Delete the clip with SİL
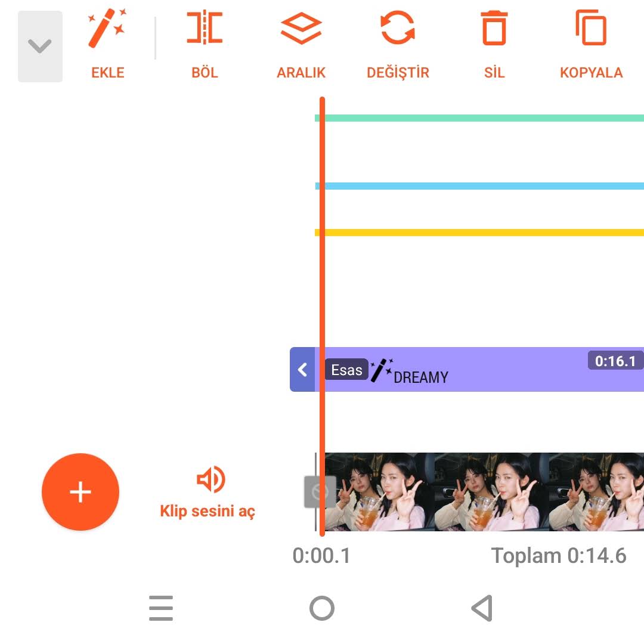Screen dimensions: 644x644 coord(494,44)
